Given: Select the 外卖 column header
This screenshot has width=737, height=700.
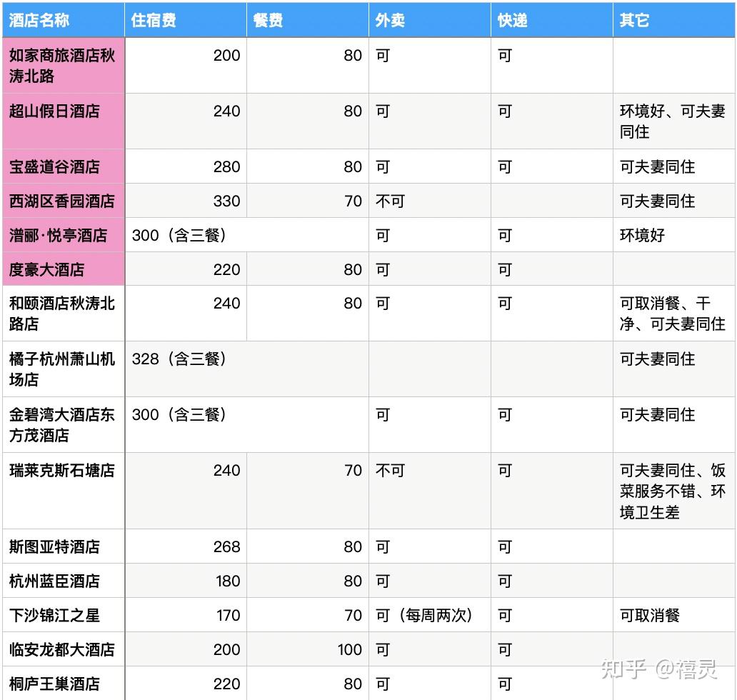Looking at the screenshot, I should click(430, 20).
